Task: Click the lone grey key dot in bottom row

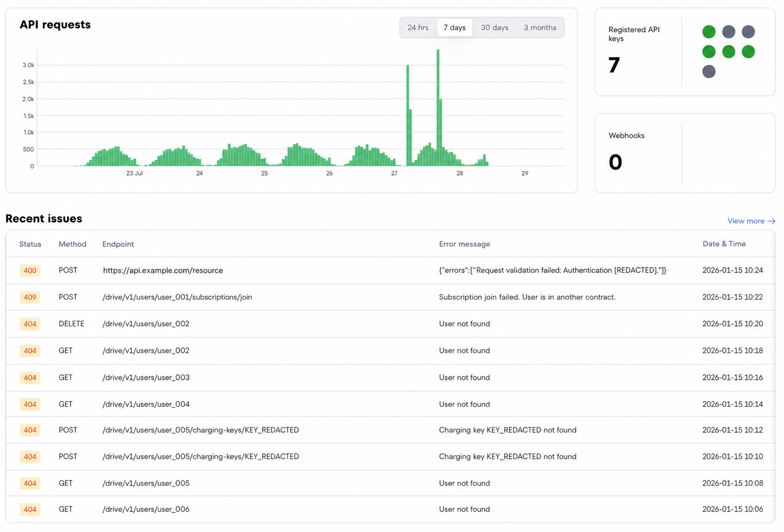Action: [709, 71]
